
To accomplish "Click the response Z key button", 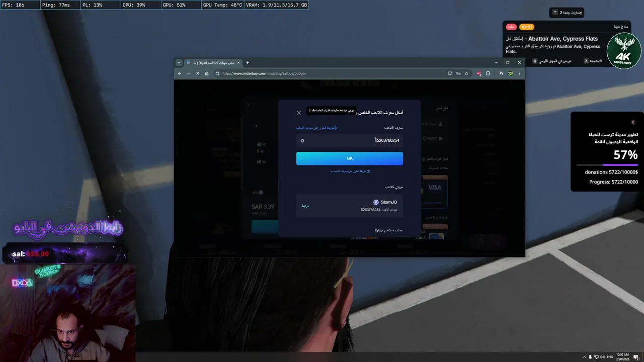I will click(x=586, y=61).
